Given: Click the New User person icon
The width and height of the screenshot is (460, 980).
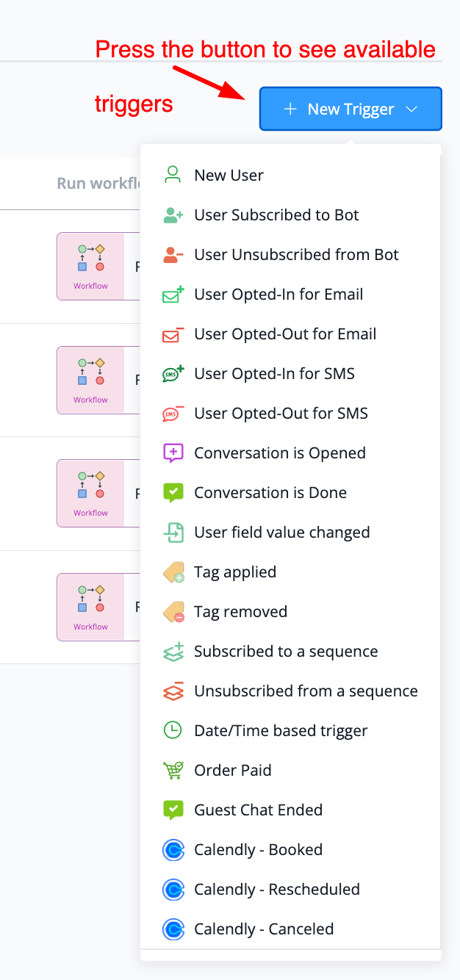Looking at the screenshot, I should click(x=173, y=175).
